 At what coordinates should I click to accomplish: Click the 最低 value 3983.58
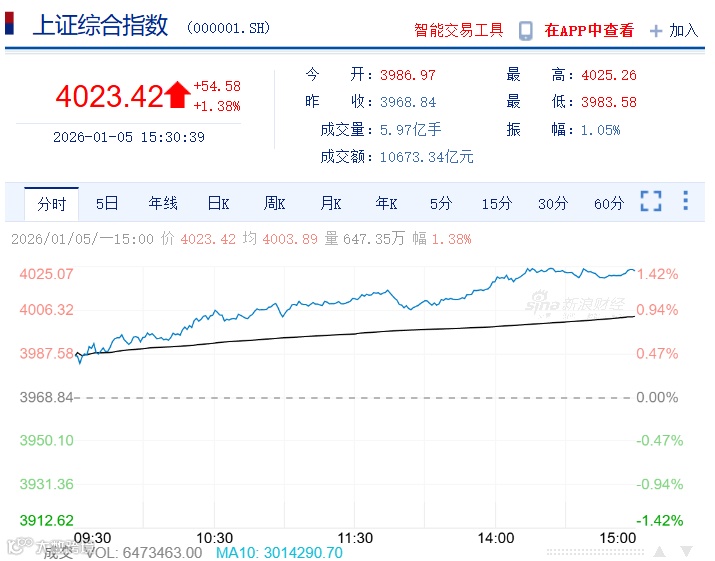coord(609,102)
